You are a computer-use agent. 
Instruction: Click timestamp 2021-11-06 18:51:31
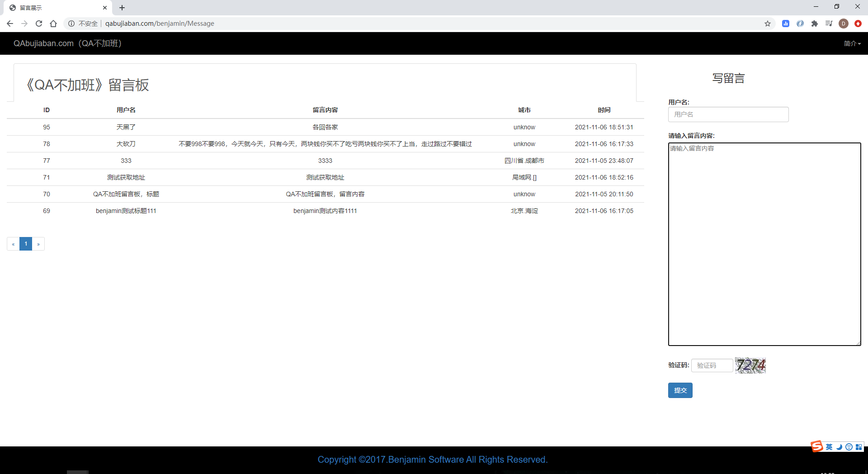pyautogui.click(x=604, y=127)
